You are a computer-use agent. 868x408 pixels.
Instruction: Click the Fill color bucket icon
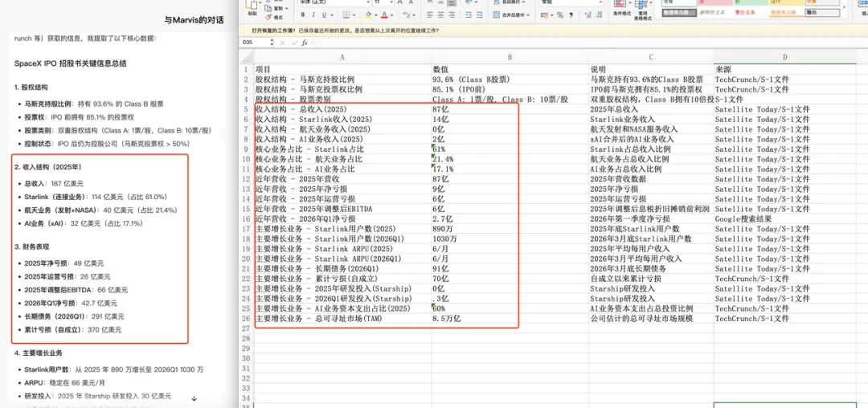click(368, 15)
